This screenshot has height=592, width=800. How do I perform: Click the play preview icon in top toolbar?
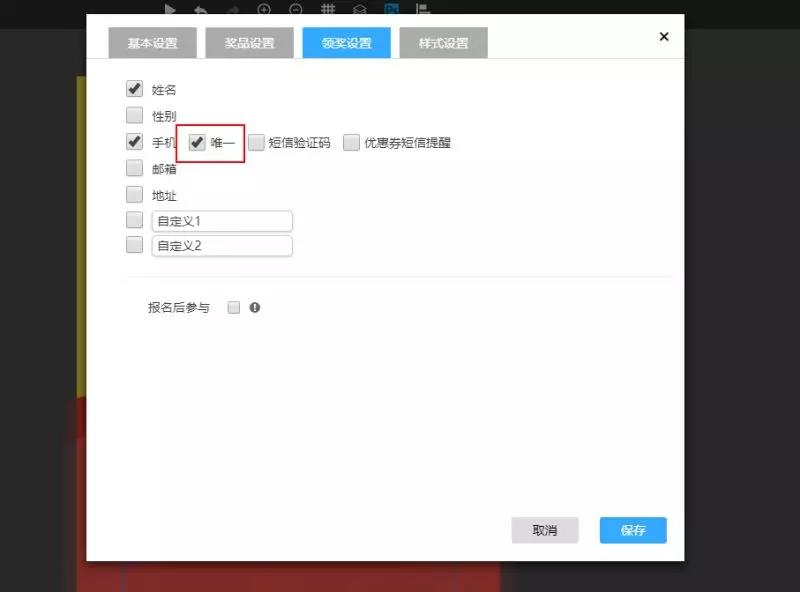170,9
